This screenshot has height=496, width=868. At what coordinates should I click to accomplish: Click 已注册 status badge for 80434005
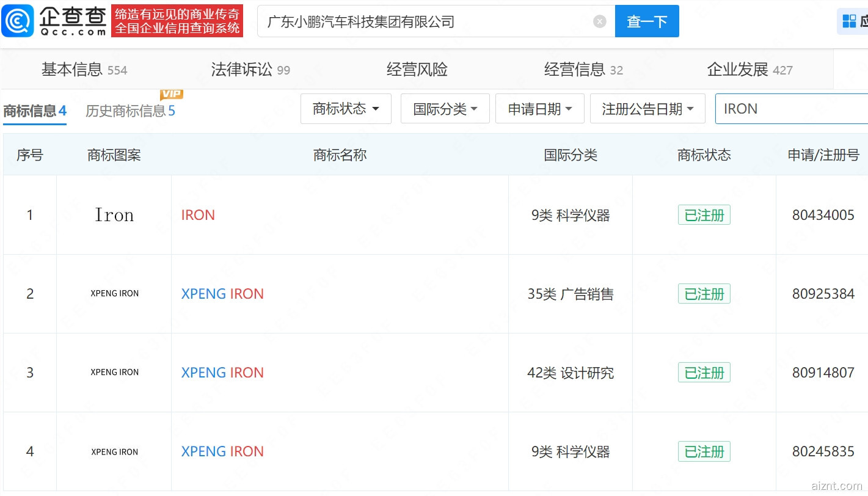[704, 215]
